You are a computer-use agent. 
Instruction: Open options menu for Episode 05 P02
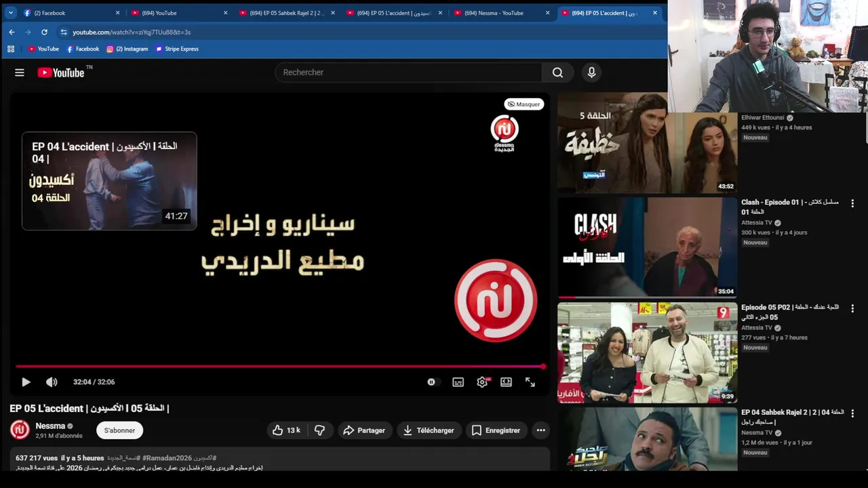click(x=852, y=308)
